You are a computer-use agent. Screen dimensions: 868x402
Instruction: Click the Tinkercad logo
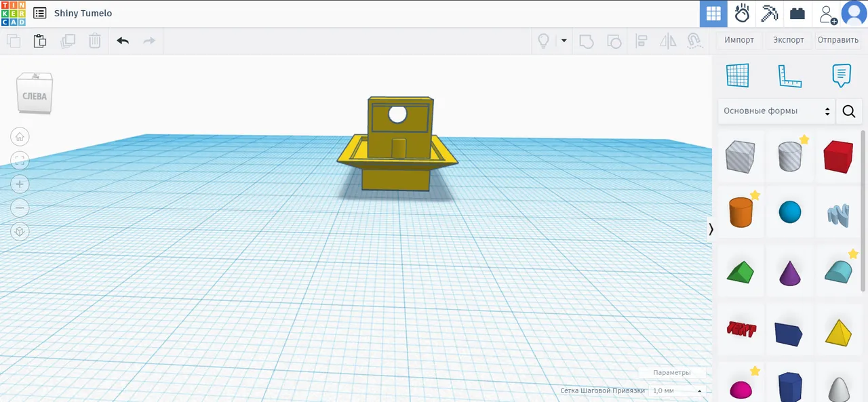coord(13,13)
